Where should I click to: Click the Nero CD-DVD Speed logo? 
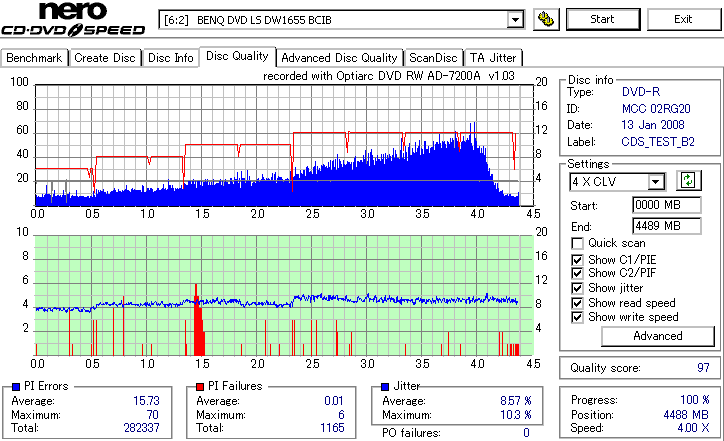(73, 19)
